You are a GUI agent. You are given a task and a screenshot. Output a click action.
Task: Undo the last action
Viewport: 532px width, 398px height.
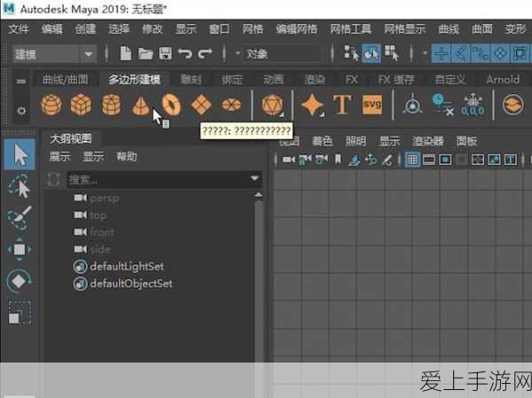click(185, 53)
